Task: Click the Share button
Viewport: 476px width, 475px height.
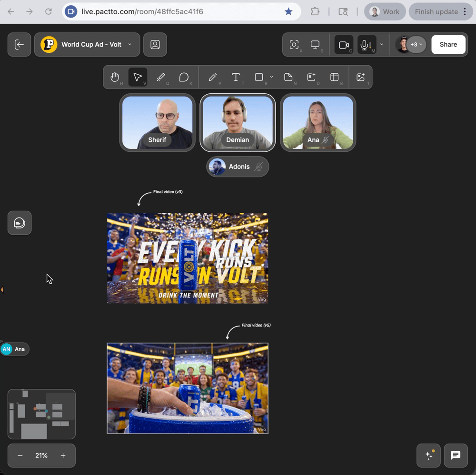Action: pos(448,45)
